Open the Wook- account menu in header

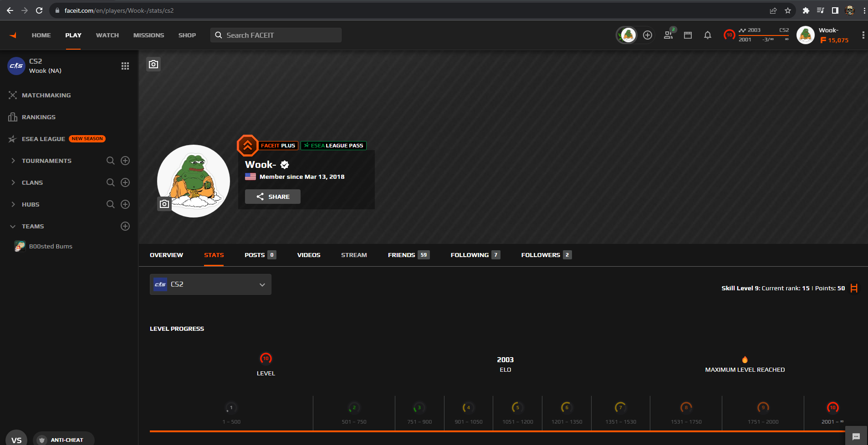pyautogui.click(x=822, y=35)
